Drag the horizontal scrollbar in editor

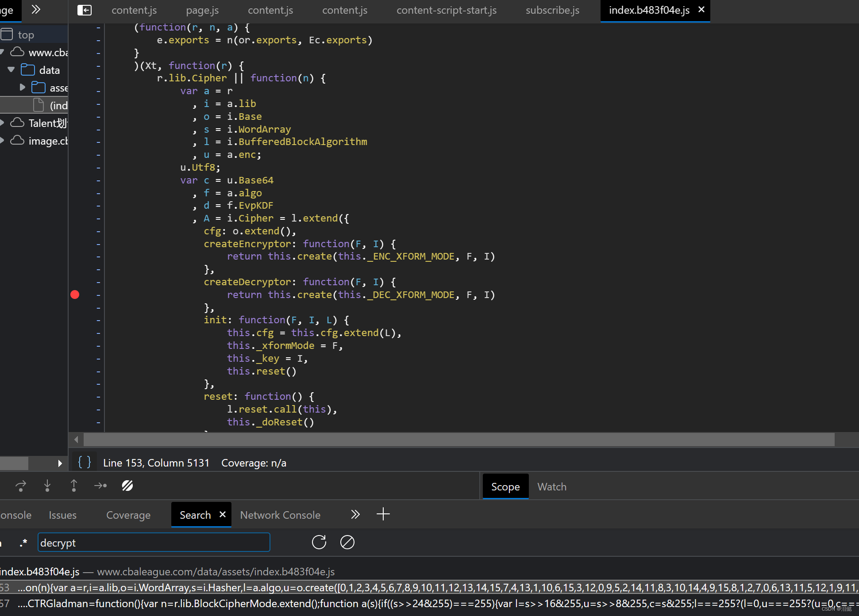455,439
